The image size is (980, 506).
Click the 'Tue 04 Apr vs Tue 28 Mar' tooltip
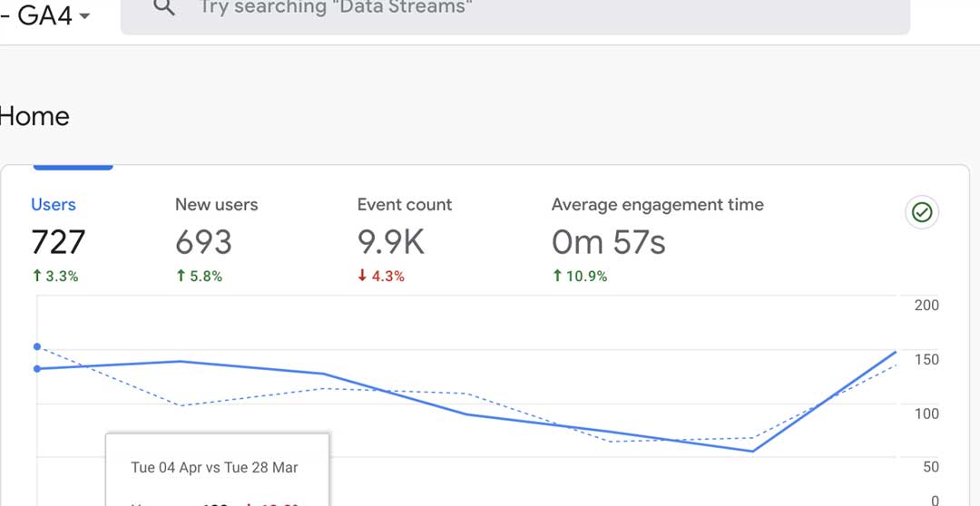click(217, 470)
